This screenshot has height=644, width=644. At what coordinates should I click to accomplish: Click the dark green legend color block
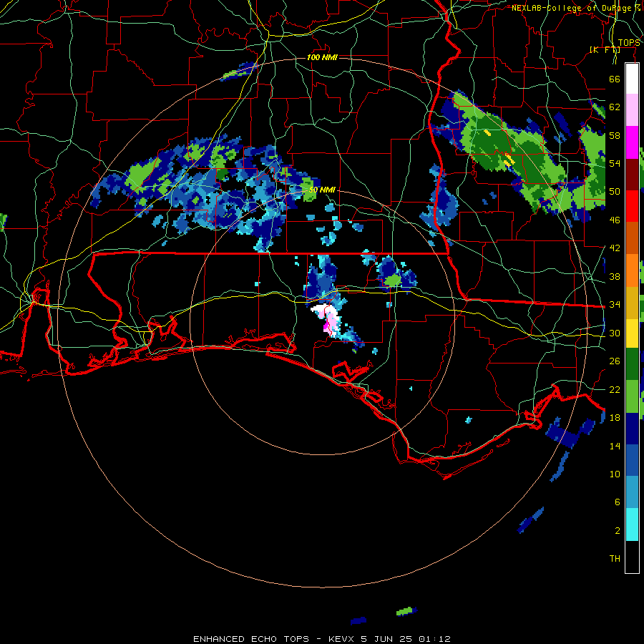tap(632, 364)
